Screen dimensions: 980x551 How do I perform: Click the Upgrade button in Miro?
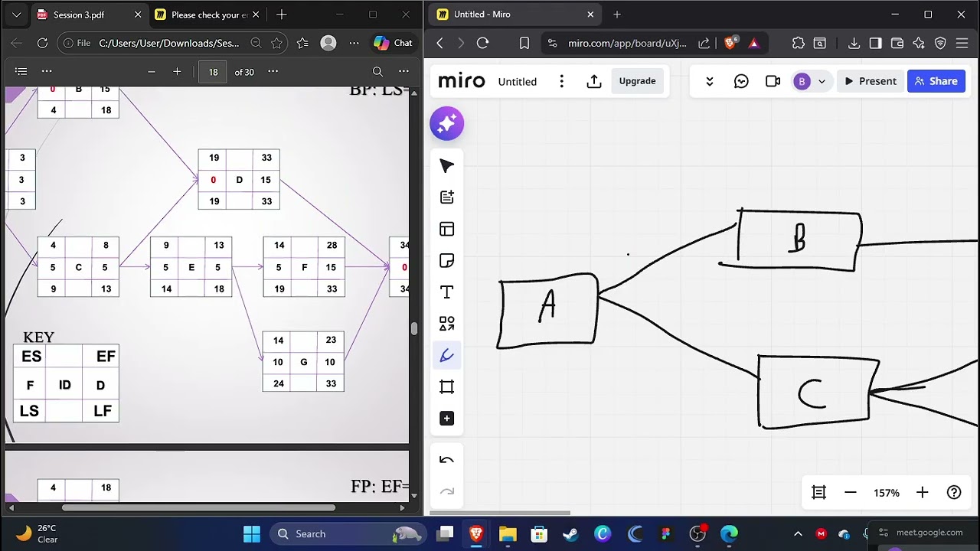(x=637, y=81)
